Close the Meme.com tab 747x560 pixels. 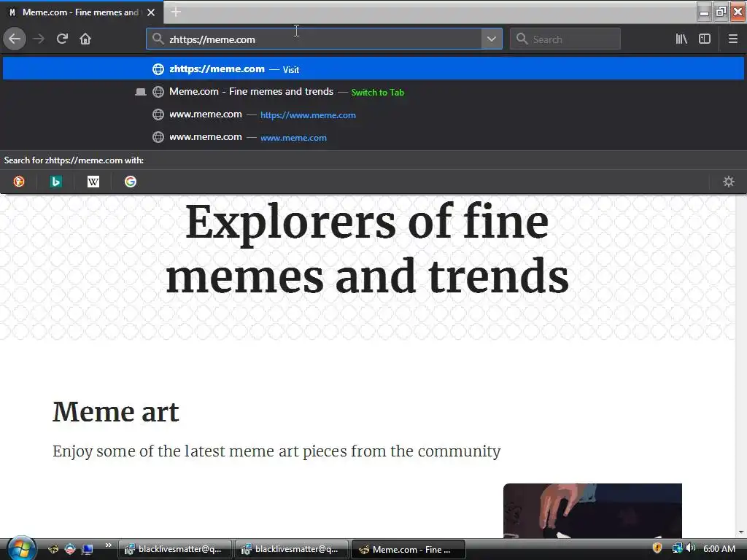click(151, 12)
